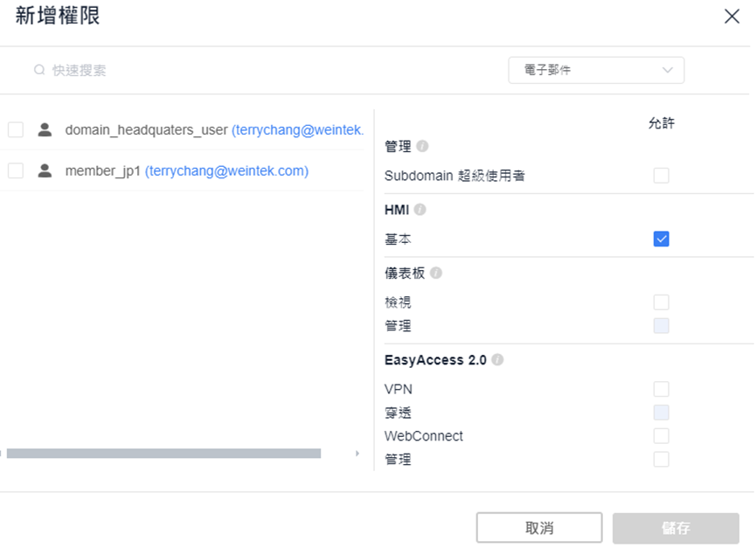Allow the EasyAccess VPN permission
The image size is (756, 548).
(661, 388)
